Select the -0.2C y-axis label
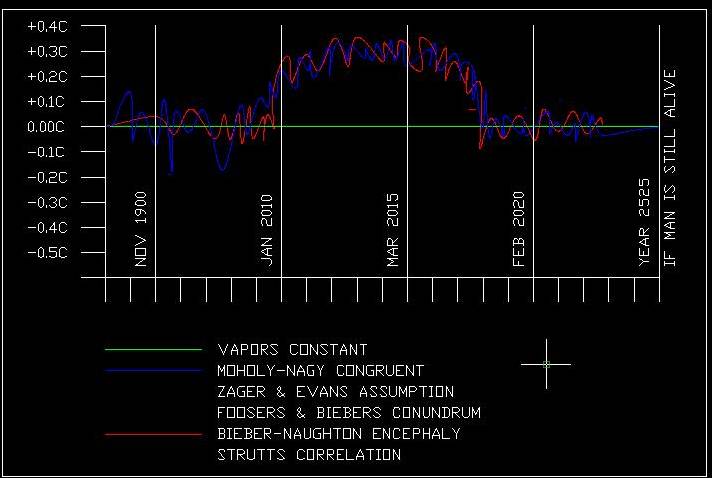 (x=46, y=177)
